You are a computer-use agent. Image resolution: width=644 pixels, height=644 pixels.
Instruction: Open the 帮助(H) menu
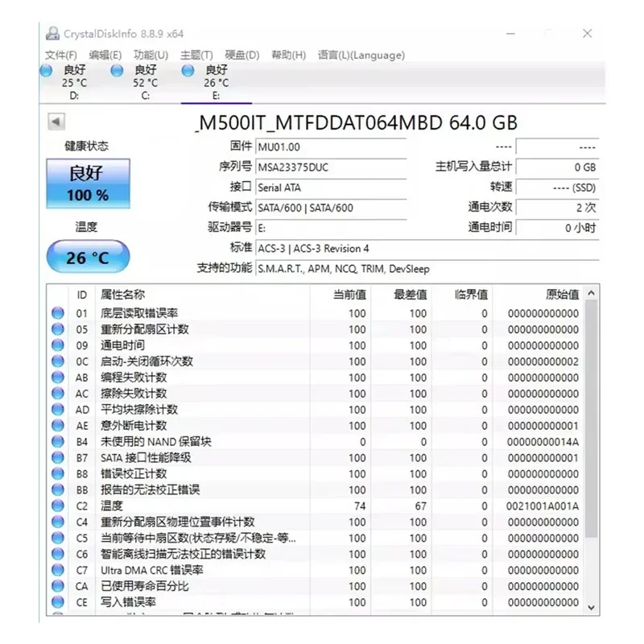pyautogui.click(x=288, y=55)
